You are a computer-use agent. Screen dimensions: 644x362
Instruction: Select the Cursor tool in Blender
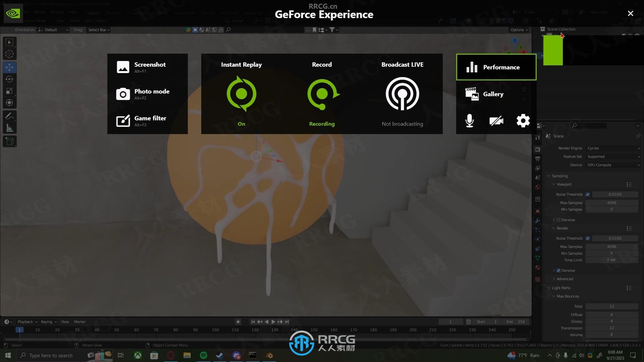[9, 54]
